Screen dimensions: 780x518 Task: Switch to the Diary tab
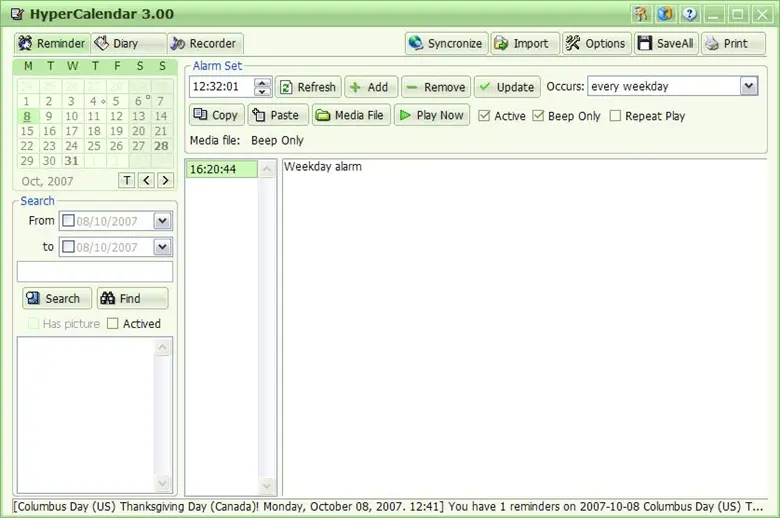coord(128,43)
